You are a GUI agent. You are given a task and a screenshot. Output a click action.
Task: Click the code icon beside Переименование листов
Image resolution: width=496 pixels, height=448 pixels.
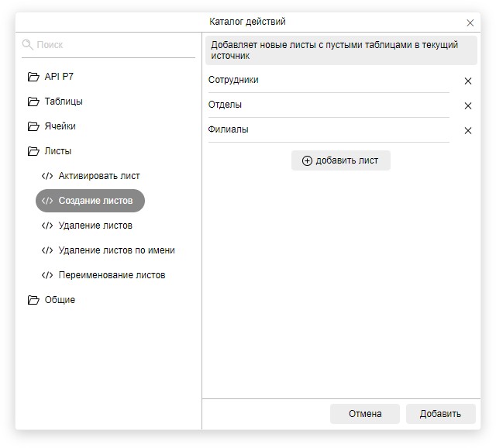click(x=47, y=275)
